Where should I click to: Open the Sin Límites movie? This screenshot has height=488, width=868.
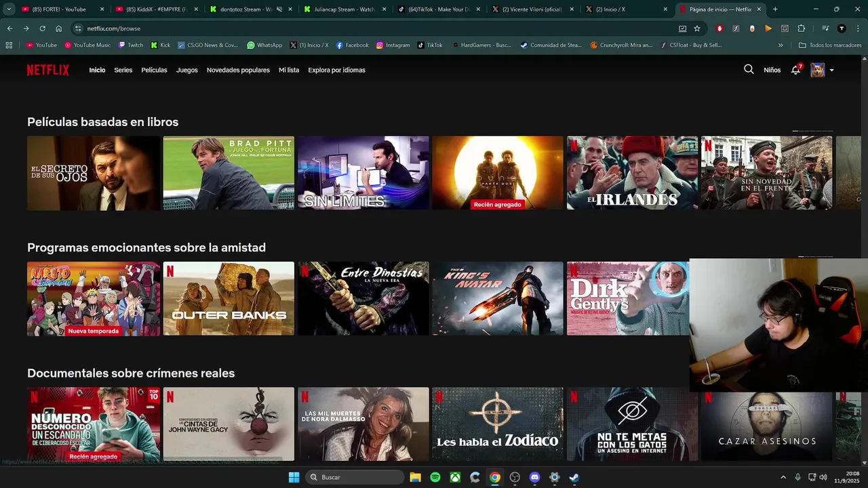(x=363, y=173)
